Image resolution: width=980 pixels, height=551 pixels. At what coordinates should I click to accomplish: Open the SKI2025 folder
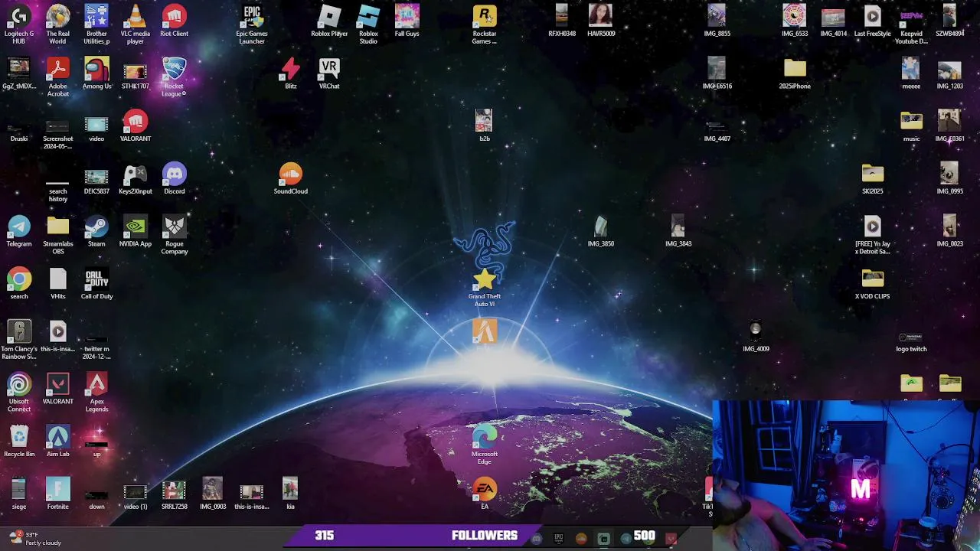click(873, 179)
